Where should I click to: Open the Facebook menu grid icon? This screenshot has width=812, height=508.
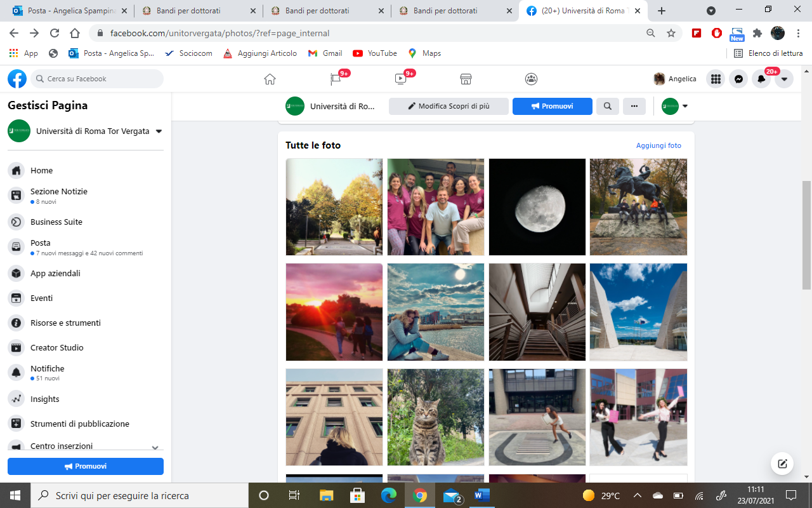click(x=716, y=79)
